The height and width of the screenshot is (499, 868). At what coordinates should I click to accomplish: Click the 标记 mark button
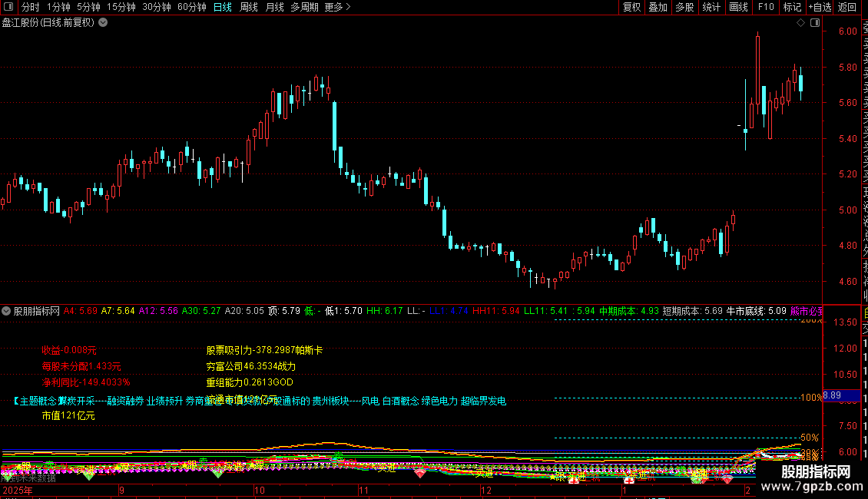tap(792, 7)
